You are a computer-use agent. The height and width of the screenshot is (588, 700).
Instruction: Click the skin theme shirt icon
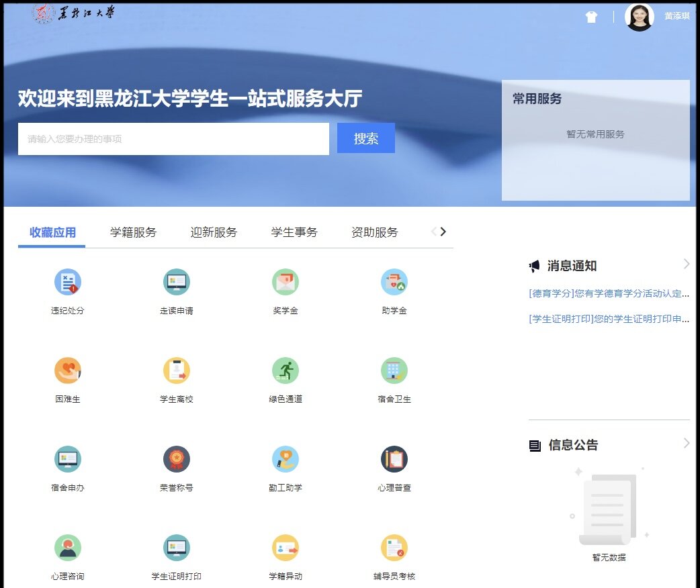pyautogui.click(x=591, y=17)
